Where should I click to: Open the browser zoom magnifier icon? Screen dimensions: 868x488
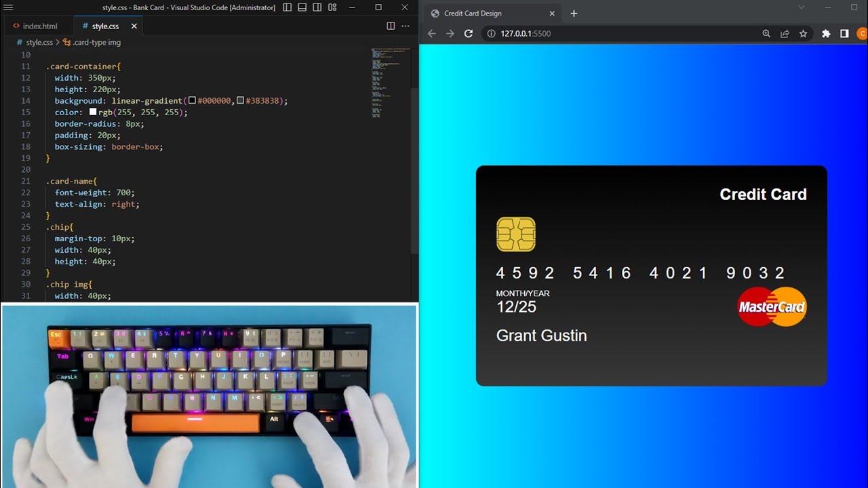pos(766,33)
